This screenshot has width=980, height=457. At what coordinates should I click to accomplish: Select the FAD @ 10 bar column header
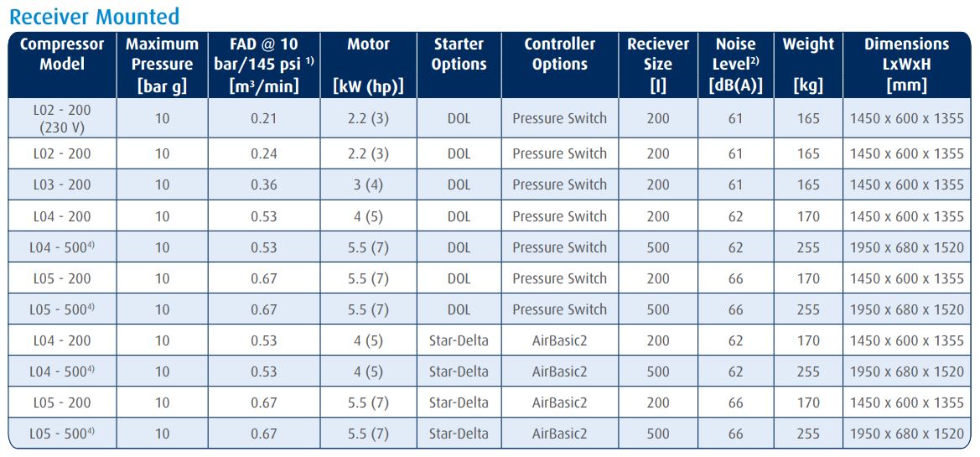[x=264, y=65]
